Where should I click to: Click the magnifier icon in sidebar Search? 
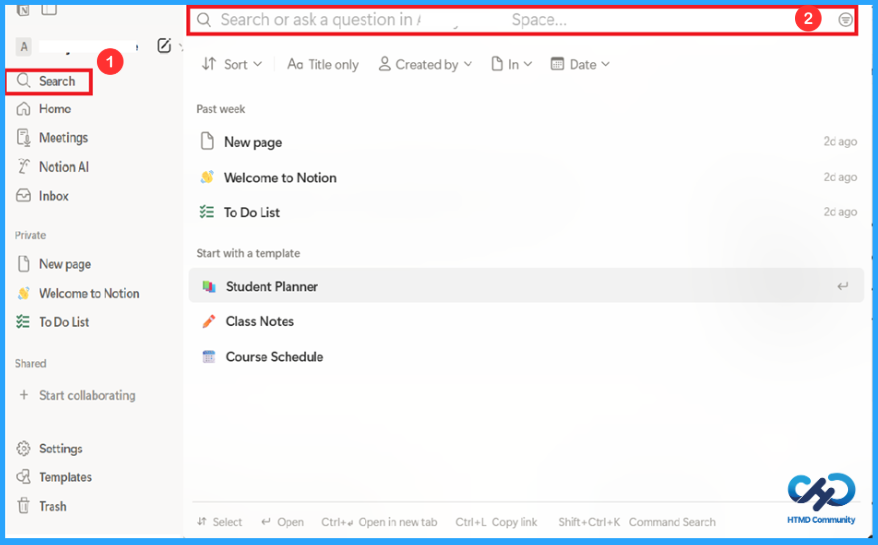point(24,81)
